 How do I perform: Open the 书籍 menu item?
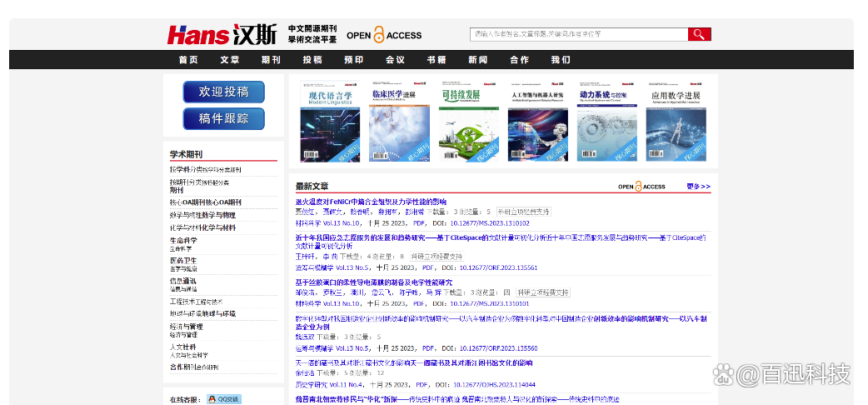pyautogui.click(x=436, y=60)
